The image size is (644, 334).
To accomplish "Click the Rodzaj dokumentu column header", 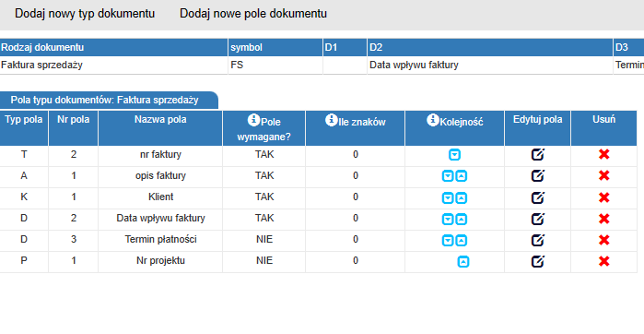I will pos(113,47).
